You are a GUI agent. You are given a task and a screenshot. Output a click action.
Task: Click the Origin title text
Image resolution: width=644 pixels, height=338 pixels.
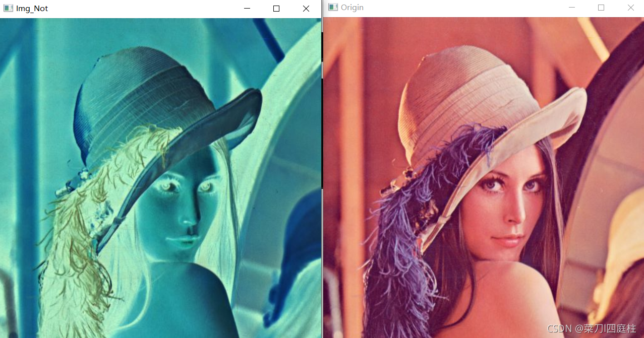click(x=352, y=8)
